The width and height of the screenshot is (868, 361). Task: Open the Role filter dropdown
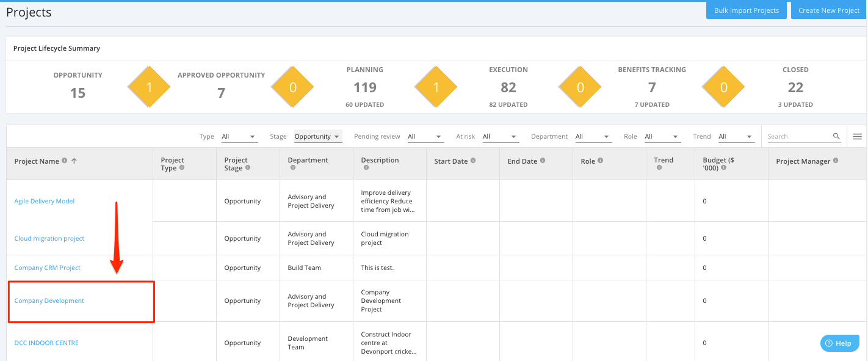(x=662, y=137)
